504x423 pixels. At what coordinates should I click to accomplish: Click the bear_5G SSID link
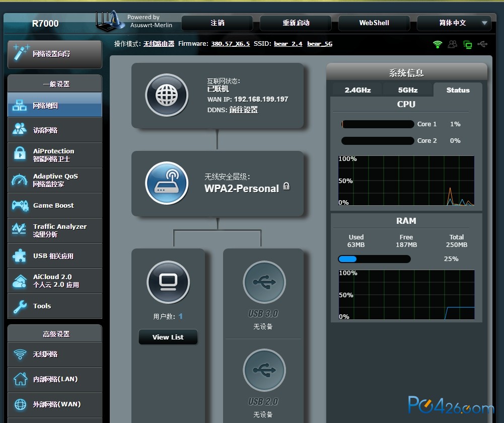point(320,44)
